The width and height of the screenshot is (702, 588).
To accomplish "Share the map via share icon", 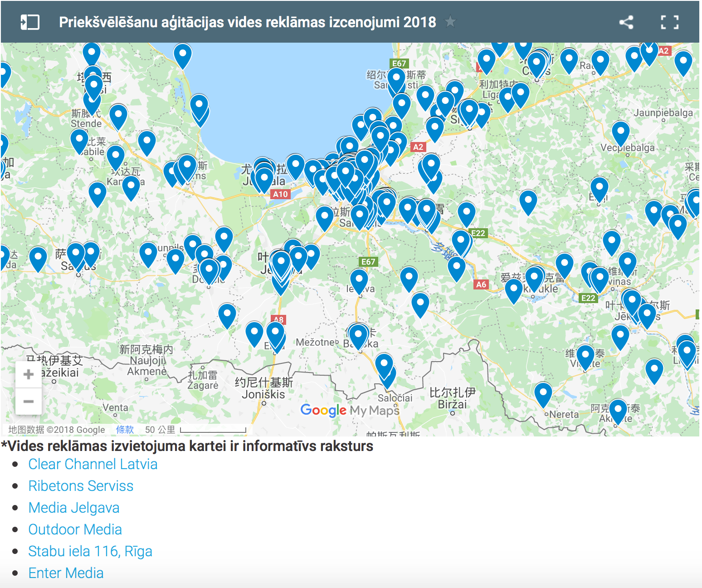I will (x=626, y=22).
